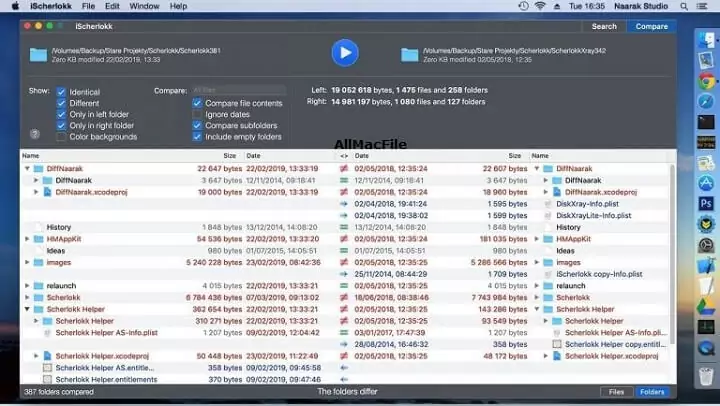Open the Window menu

point(144,6)
